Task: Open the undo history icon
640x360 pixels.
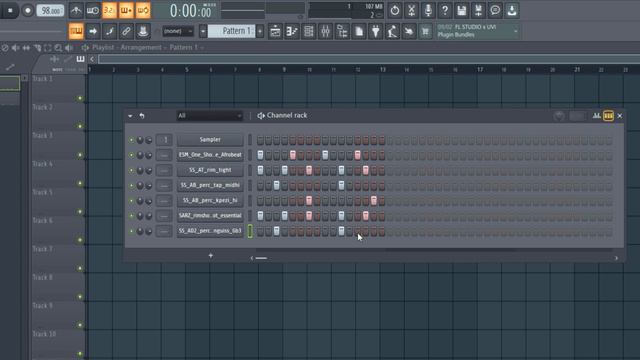Action: pyautogui.click(x=395, y=11)
